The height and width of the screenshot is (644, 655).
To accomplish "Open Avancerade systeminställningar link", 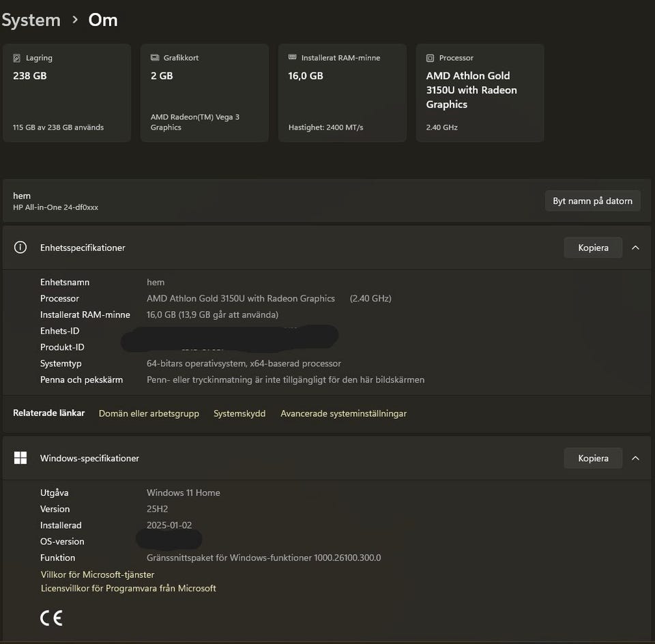I will pyautogui.click(x=343, y=413).
